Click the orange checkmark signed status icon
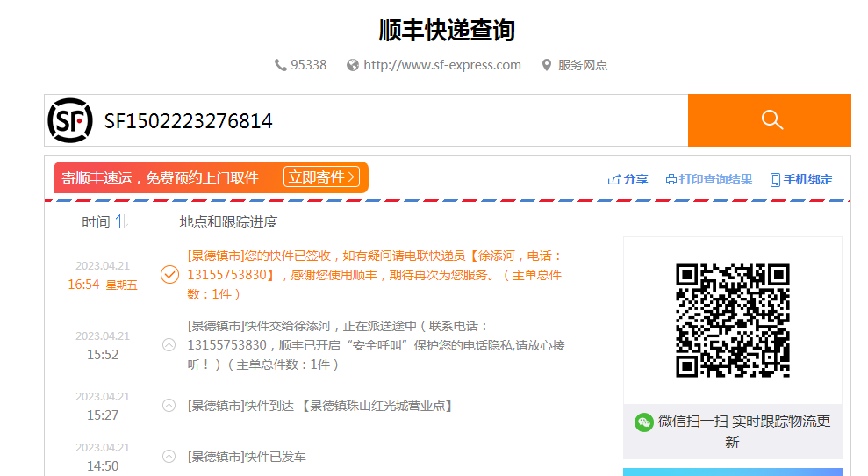The height and width of the screenshot is (476, 868). pyautogui.click(x=169, y=274)
